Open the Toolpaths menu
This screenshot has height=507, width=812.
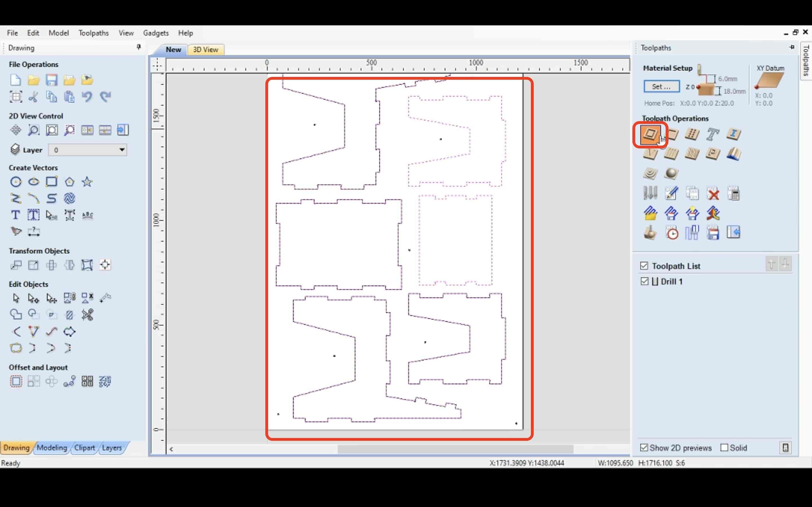(94, 33)
